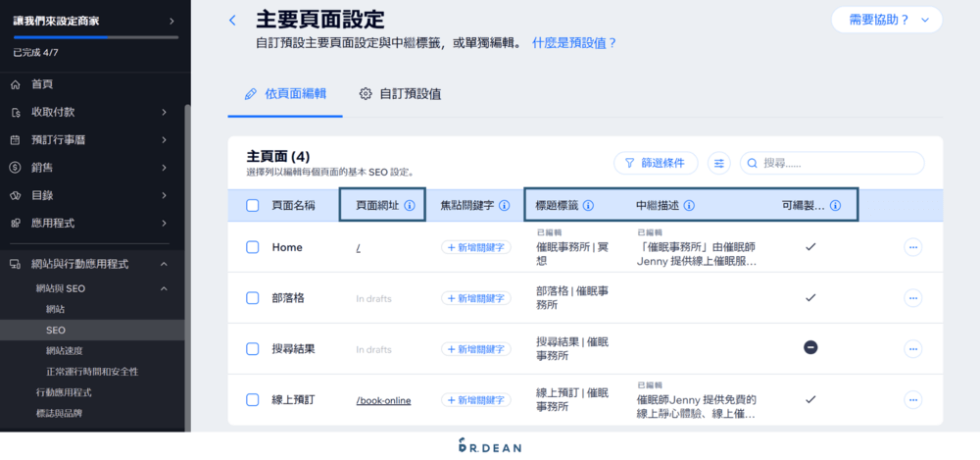Check the 搜尋結果 page checkbox

(x=253, y=348)
